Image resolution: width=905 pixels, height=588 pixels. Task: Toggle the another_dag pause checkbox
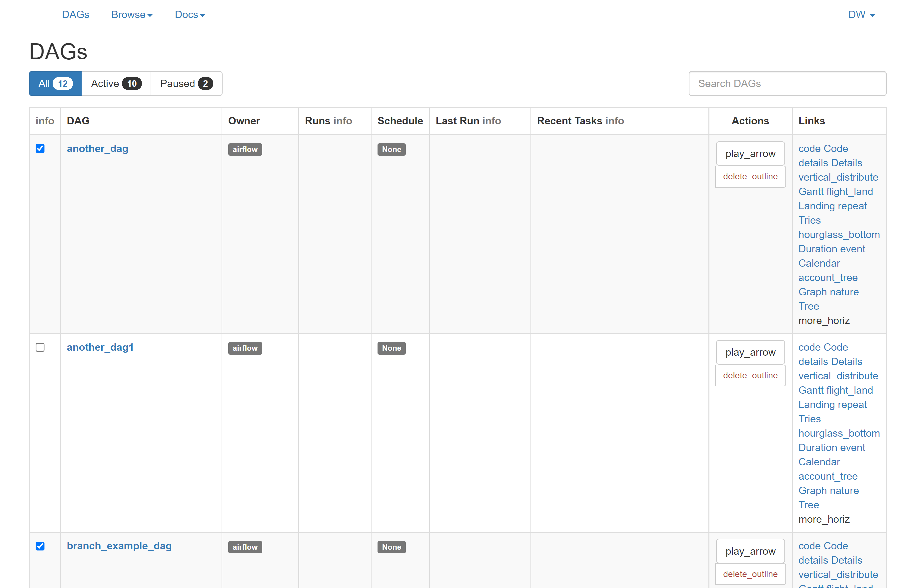pyautogui.click(x=40, y=148)
